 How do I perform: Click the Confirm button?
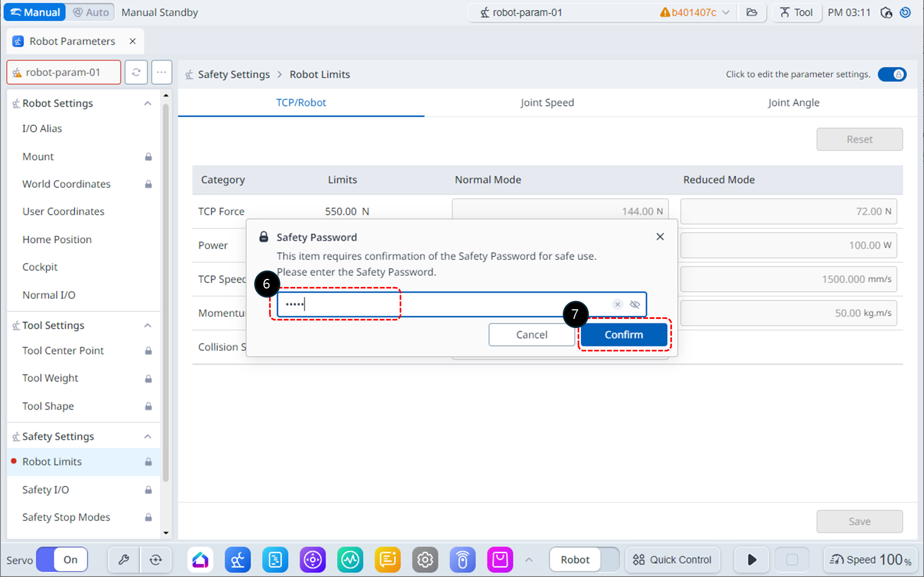click(x=623, y=335)
